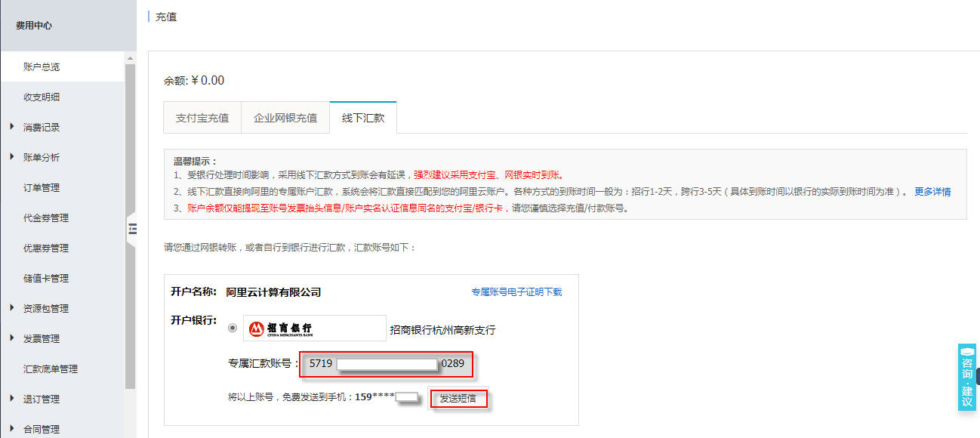Open 发票管理 menu item
This screenshot has width=980, height=438.
click(42, 338)
